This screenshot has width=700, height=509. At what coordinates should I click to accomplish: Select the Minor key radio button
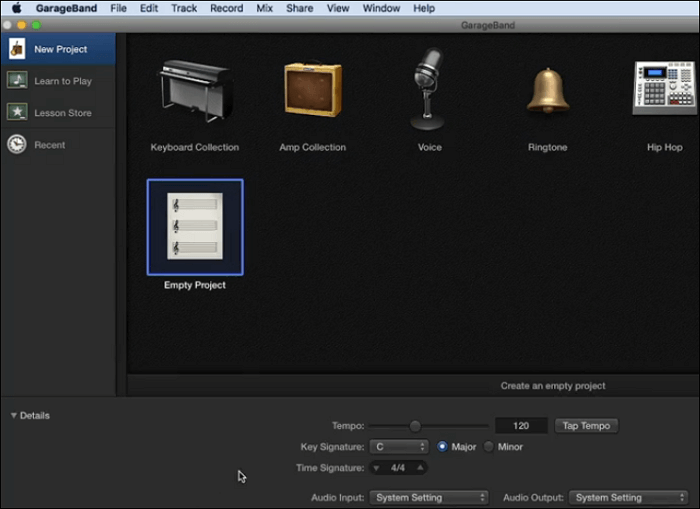(x=488, y=446)
